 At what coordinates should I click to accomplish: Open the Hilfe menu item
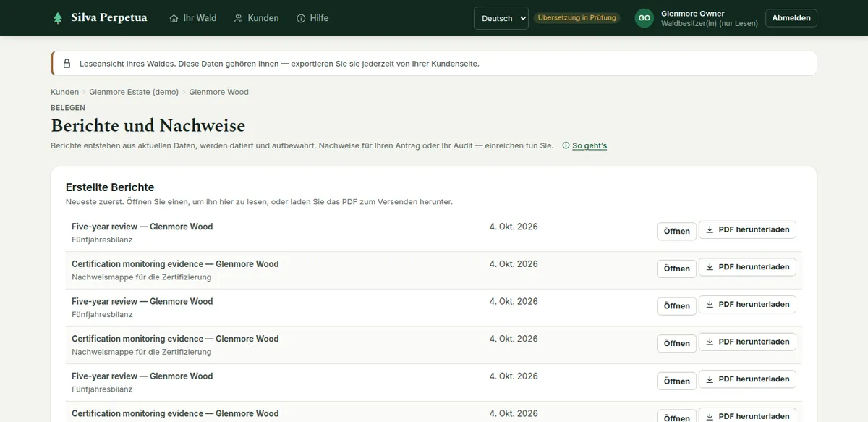pyautogui.click(x=312, y=18)
